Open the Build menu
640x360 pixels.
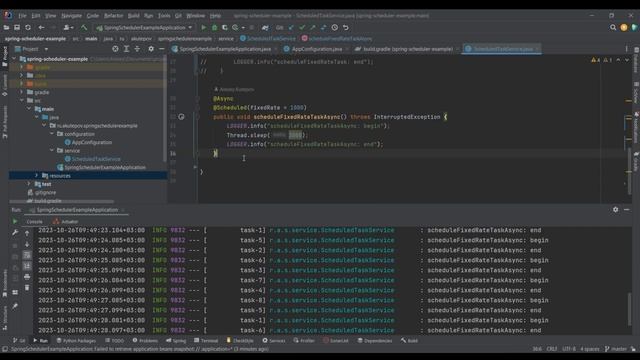133,16
